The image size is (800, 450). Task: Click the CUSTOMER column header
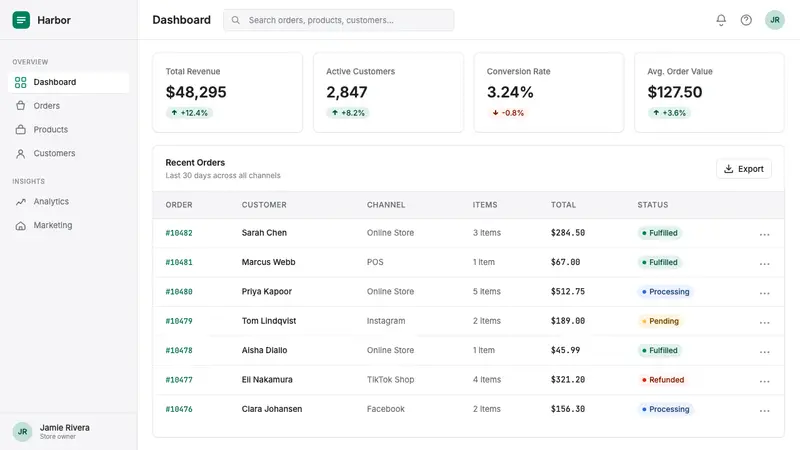[x=264, y=205]
